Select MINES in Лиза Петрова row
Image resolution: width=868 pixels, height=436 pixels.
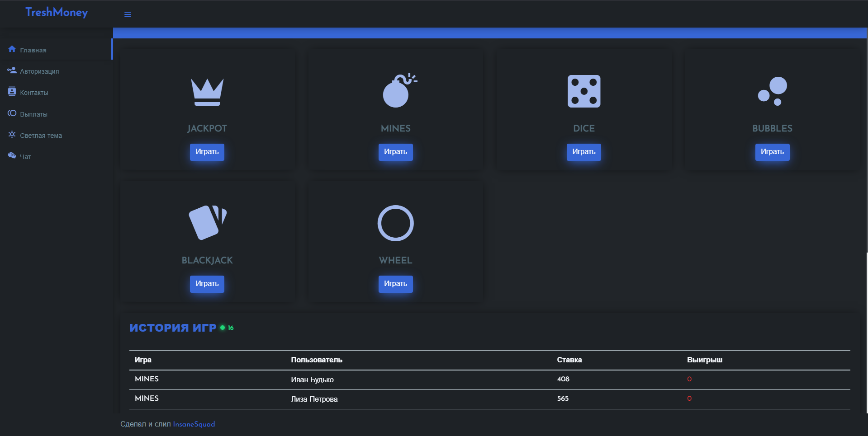[x=147, y=398]
